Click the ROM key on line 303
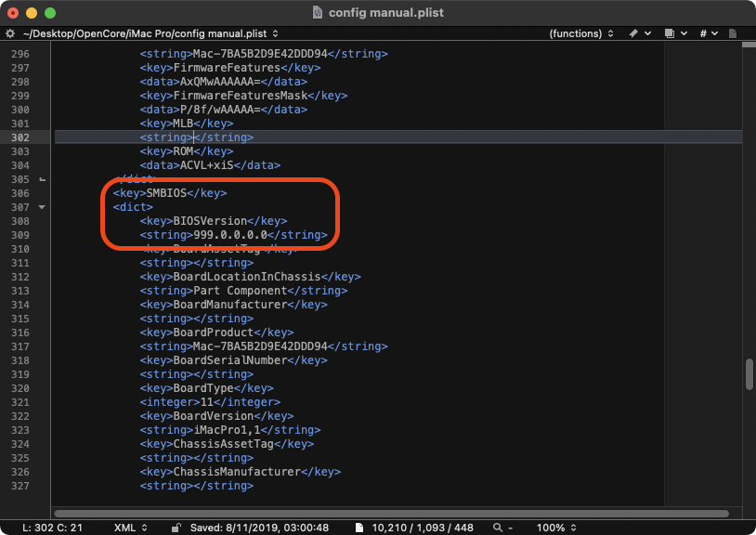 [183, 151]
